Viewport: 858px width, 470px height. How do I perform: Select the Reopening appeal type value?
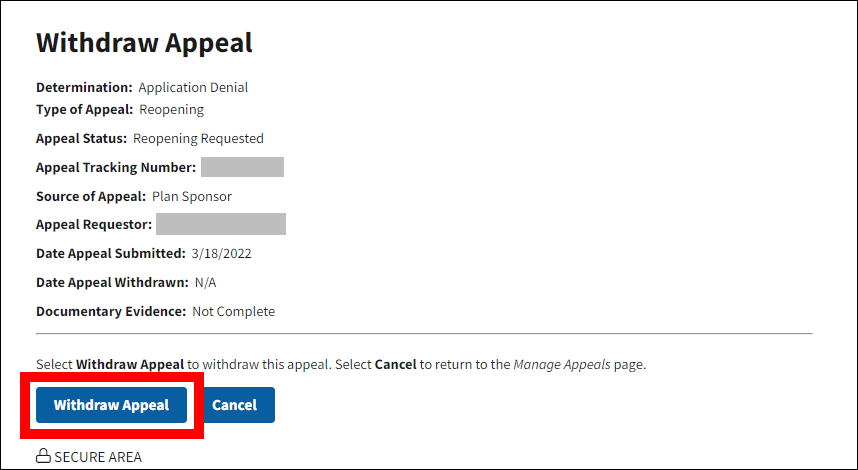(171, 109)
